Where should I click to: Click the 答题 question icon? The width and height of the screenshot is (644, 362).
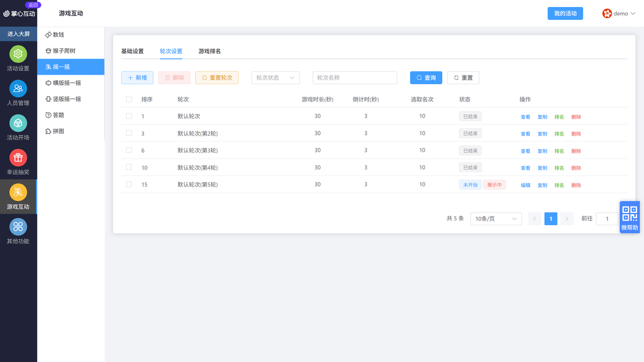pyautogui.click(x=48, y=115)
